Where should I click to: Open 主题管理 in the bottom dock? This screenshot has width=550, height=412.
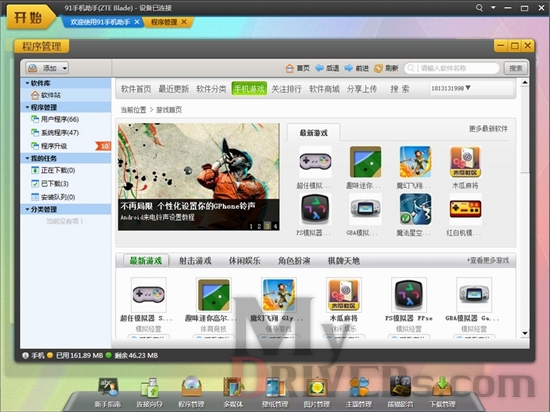[x=358, y=392]
